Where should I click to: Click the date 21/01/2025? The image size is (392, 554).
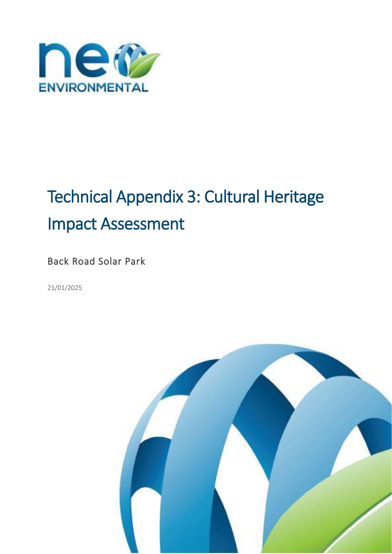pyautogui.click(x=64, y=288)
